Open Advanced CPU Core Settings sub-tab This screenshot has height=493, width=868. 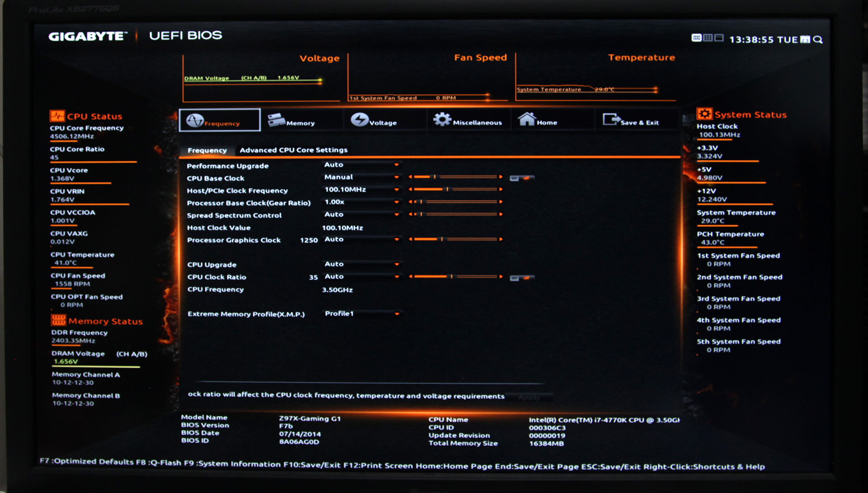(293, 150)
